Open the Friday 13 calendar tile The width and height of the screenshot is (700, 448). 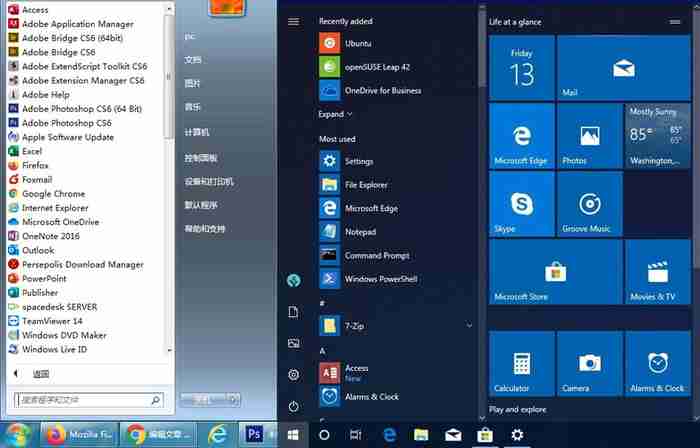(x=521, y=68)
